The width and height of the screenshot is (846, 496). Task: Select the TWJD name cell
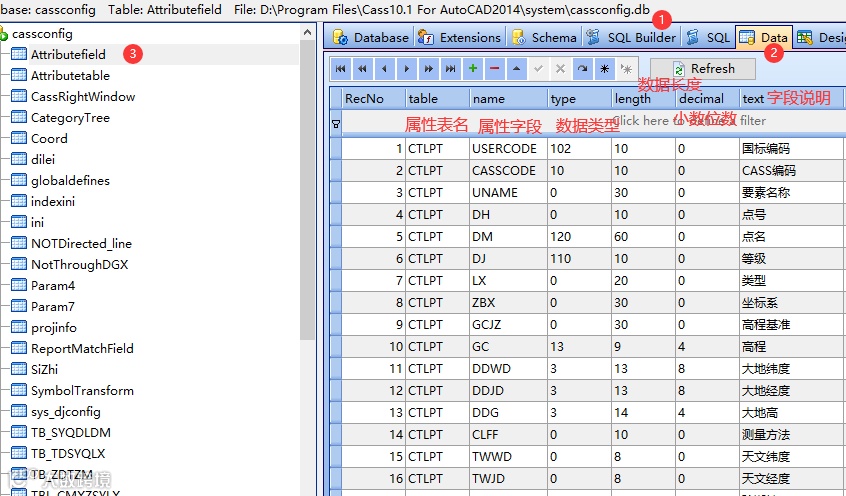point(508,479)
